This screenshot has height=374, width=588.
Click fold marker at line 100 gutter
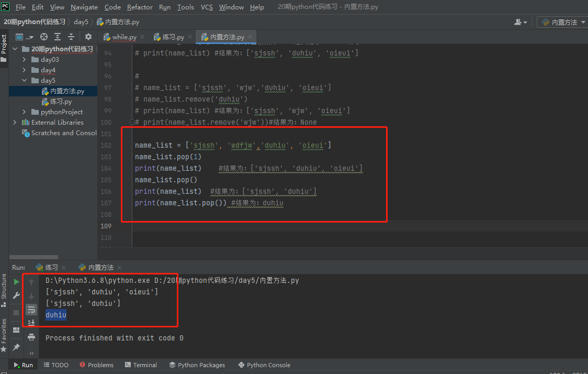coord(132,122)
